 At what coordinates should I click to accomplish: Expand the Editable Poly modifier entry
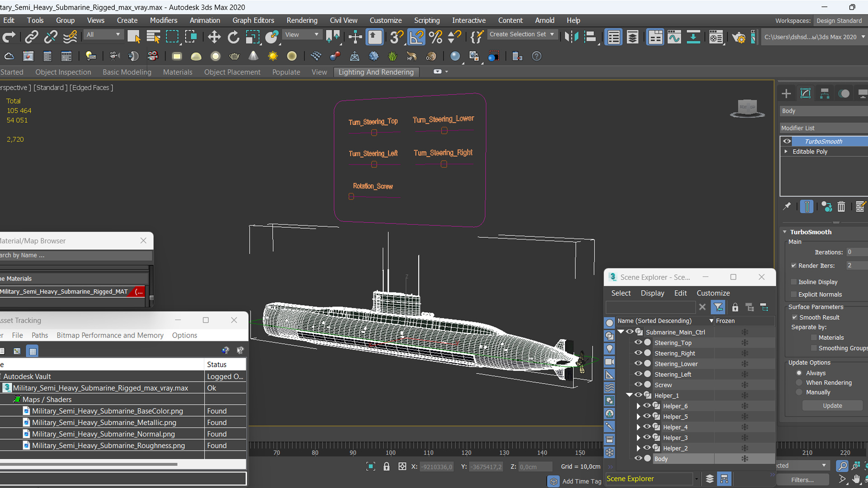pyautogui.click(x=786, y=151)
